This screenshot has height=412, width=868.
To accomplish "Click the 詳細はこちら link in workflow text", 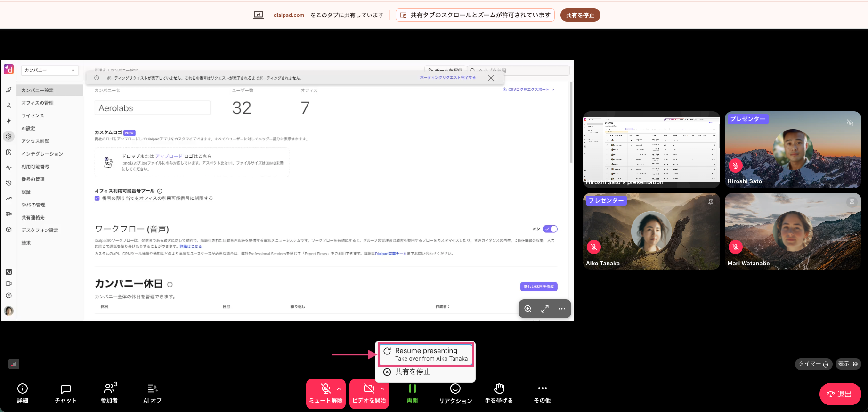I will (x=190, y=247).
